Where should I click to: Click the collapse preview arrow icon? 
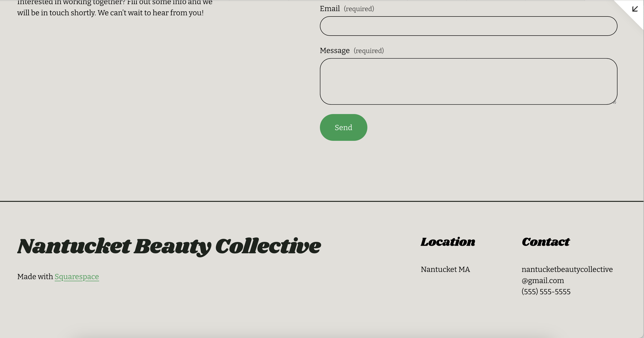pos(635,9)
